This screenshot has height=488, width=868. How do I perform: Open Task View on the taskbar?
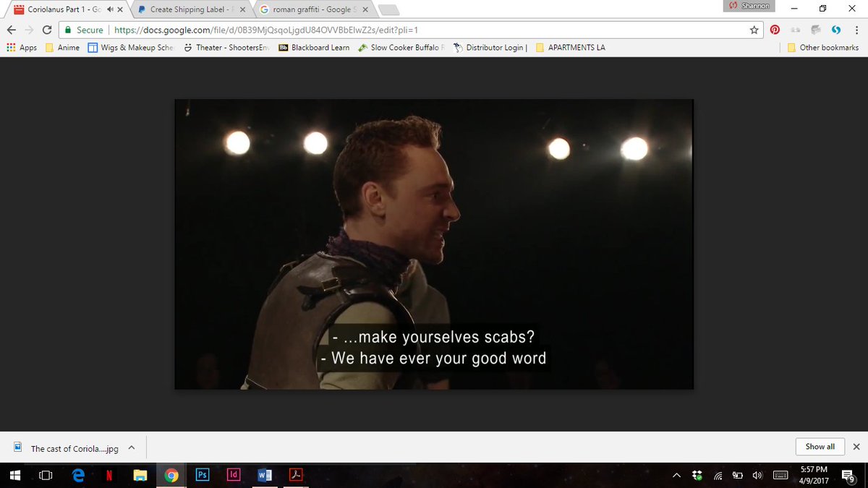coord(46,475)
